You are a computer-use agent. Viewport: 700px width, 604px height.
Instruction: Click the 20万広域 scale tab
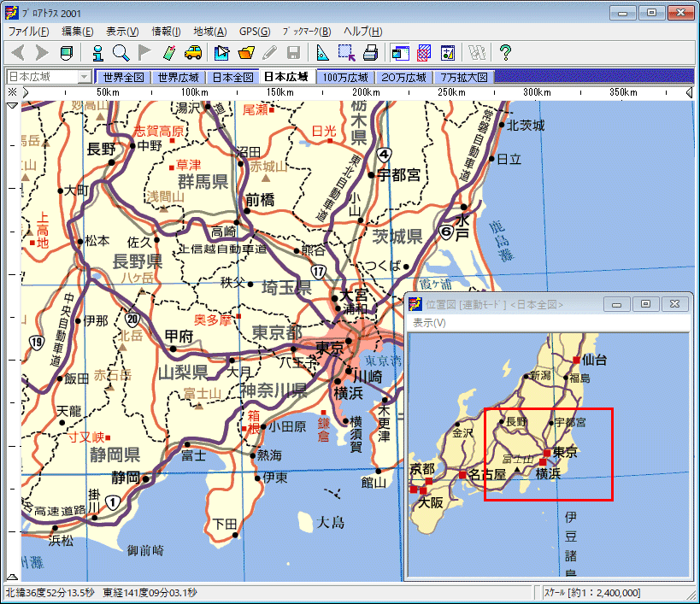[x=404, y=77]
